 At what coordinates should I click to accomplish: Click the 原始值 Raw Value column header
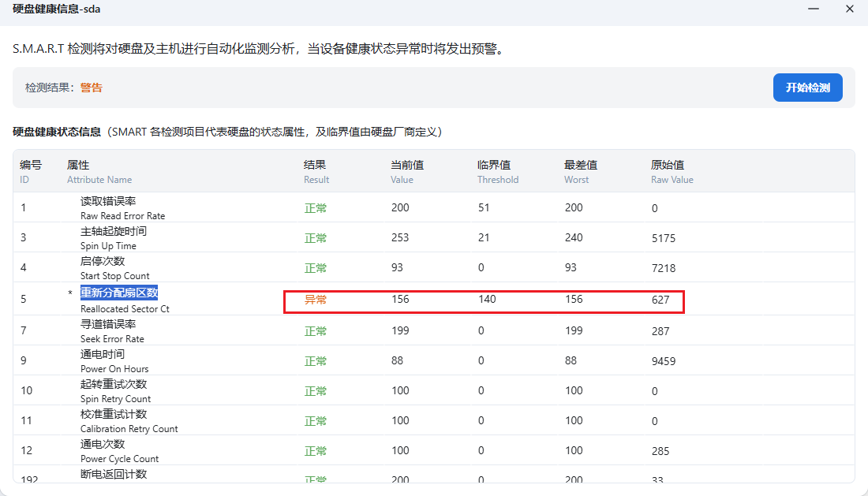pyautogui.click(x=672, y=172)
